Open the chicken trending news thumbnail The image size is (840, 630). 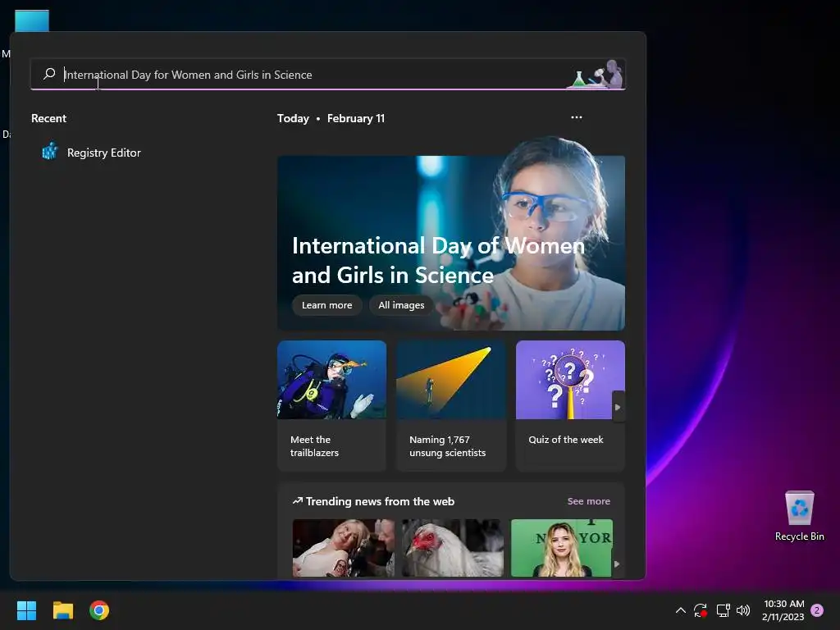click(453, 547)
